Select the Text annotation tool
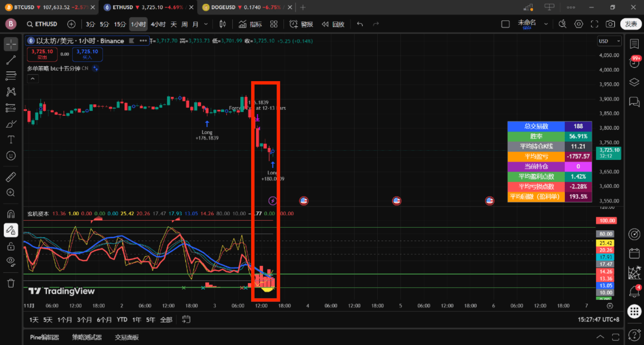Image resolution: width=644 pixels, height=345 pixels. (x=11, y=140)
